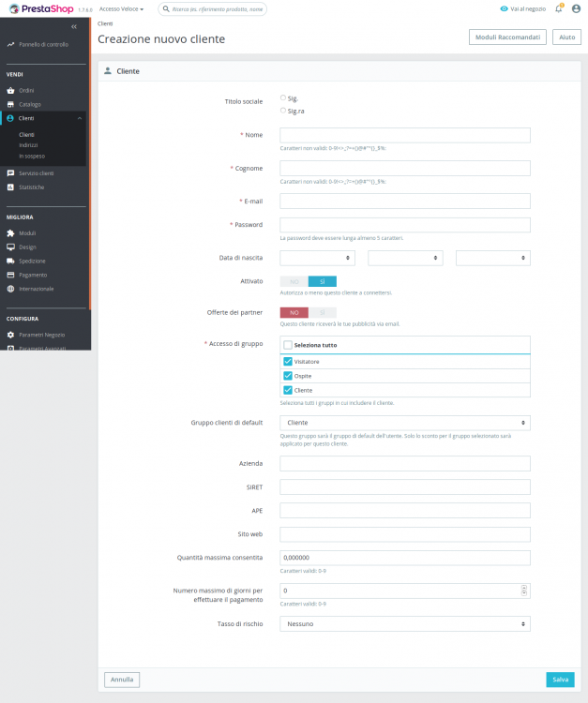Viewport: 588px width, 703px height.
Task: Open Indirizzi submenu item
Action: [x=28, y=145]
